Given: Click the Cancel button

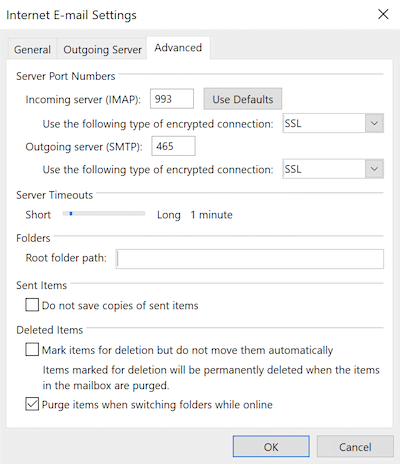Looking at the screenshot, I should pyautogui.click(x=355, y=447).
